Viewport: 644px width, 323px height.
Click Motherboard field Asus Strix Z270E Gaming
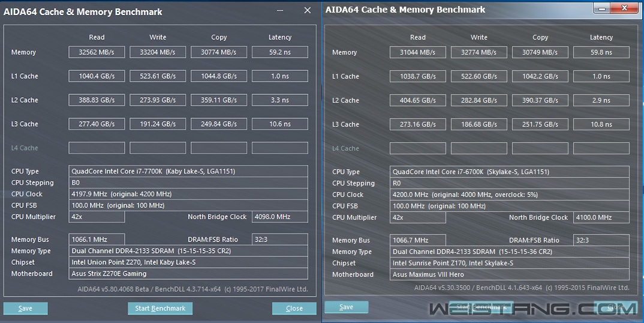click(x=188, y=274)
